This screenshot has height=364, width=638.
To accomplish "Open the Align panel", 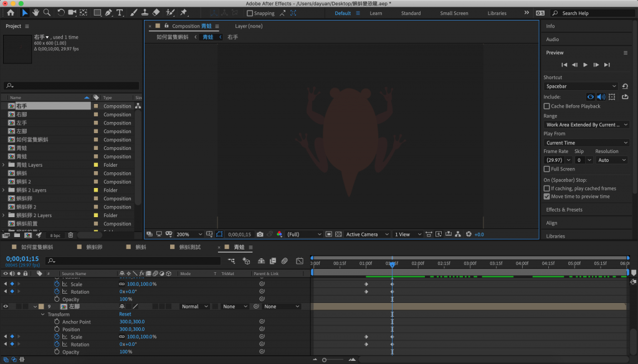I will [x=551, y=223].
